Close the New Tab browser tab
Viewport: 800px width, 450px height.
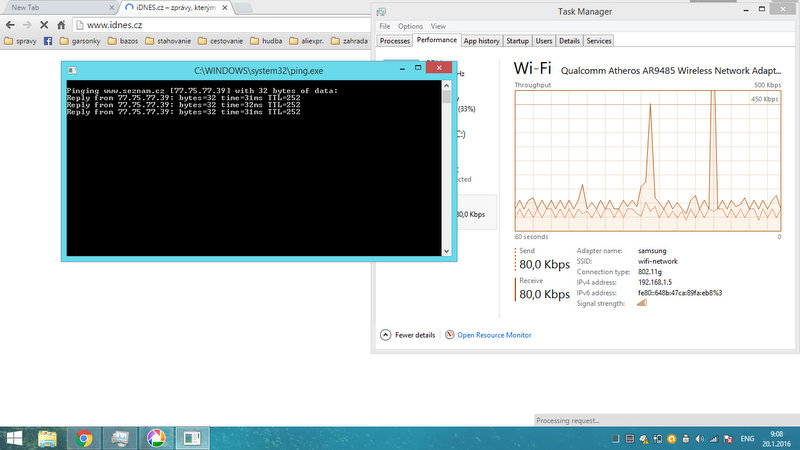coord(112,8)
